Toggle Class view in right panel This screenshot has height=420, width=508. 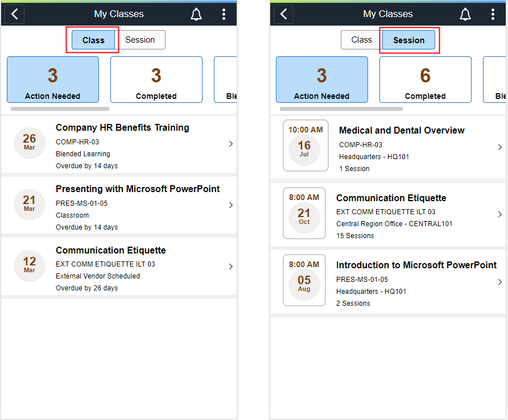coord(362,40)
